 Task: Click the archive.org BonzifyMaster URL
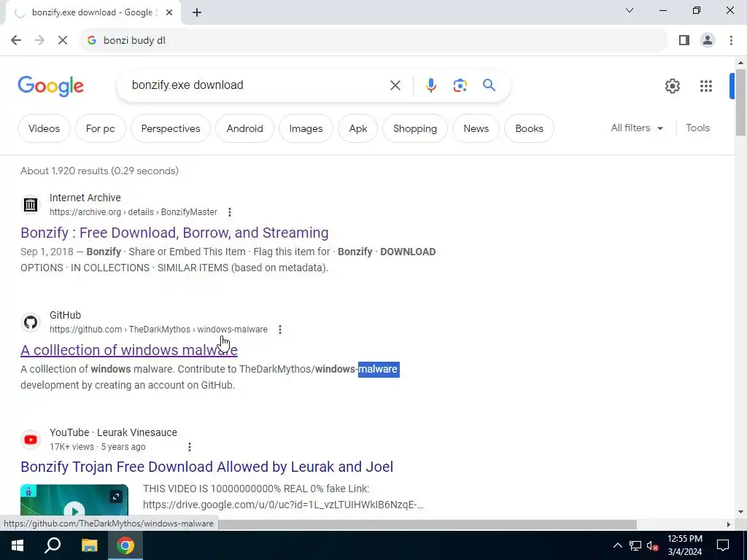[x=133, y=212]
